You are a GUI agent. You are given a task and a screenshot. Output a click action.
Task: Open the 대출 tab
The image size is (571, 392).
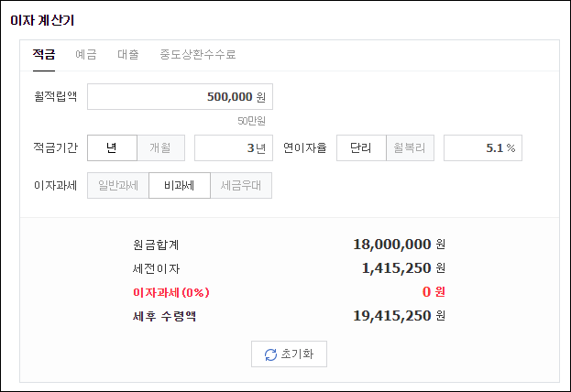128,55
